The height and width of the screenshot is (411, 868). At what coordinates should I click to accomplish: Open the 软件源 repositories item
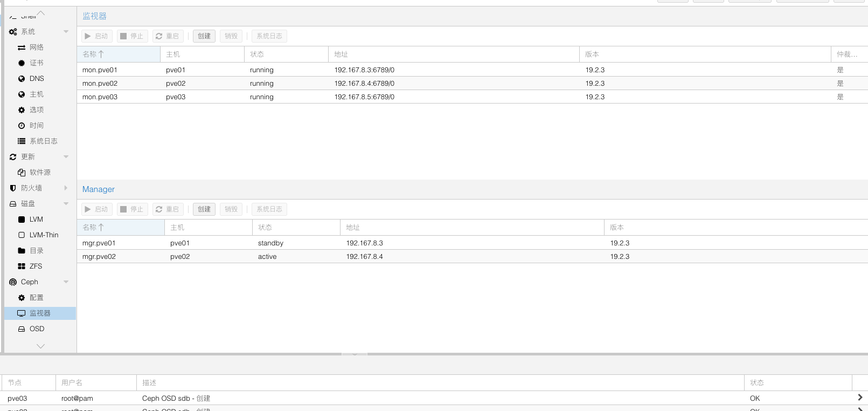(x=40, y=173)
